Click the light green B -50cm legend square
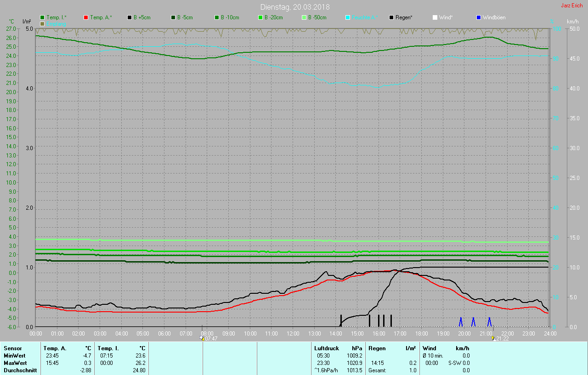 (304, 17)
